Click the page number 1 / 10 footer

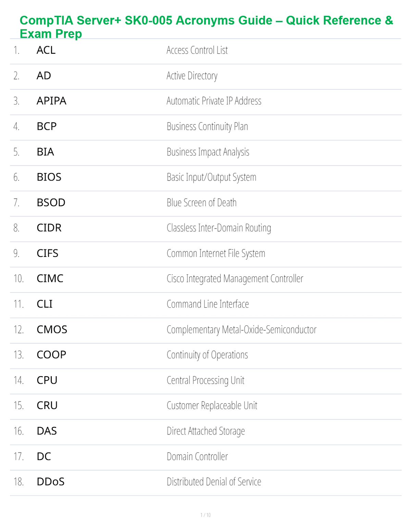pos(206,515)
